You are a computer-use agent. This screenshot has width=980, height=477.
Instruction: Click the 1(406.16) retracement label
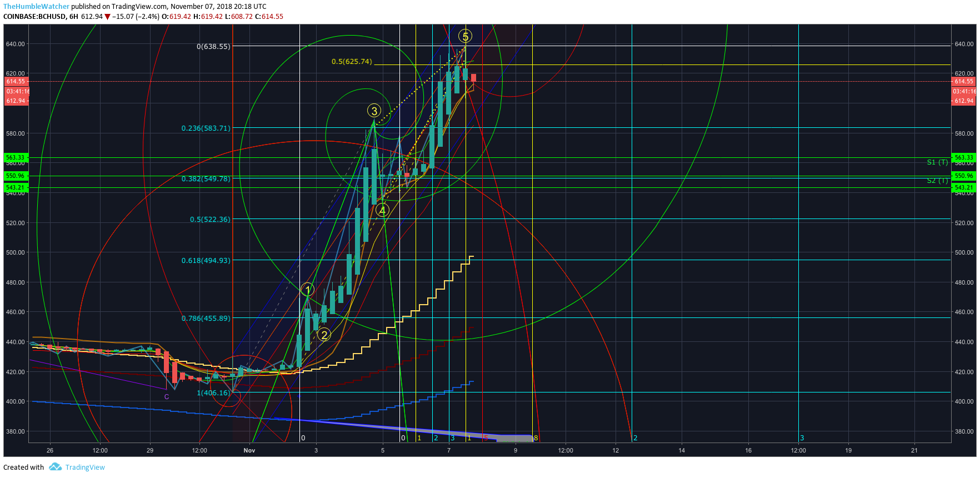click(213, 393)
